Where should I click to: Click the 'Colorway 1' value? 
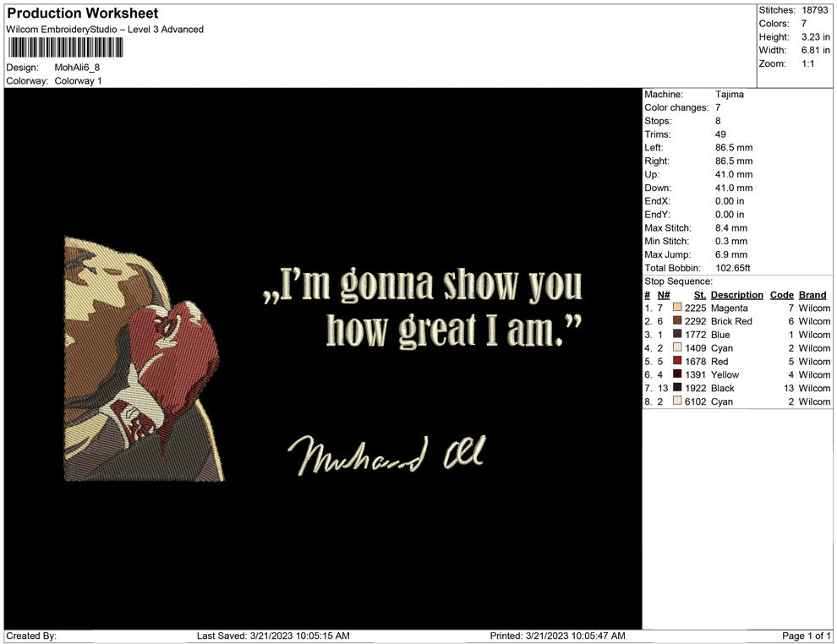[78, 80]
